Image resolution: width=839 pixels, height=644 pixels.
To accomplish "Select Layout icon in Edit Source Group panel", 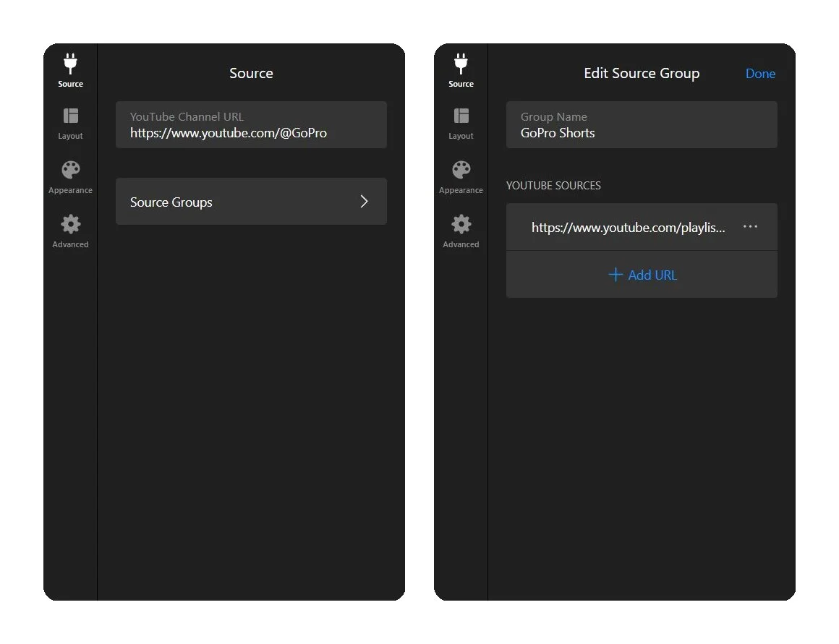I will point(461,116).
